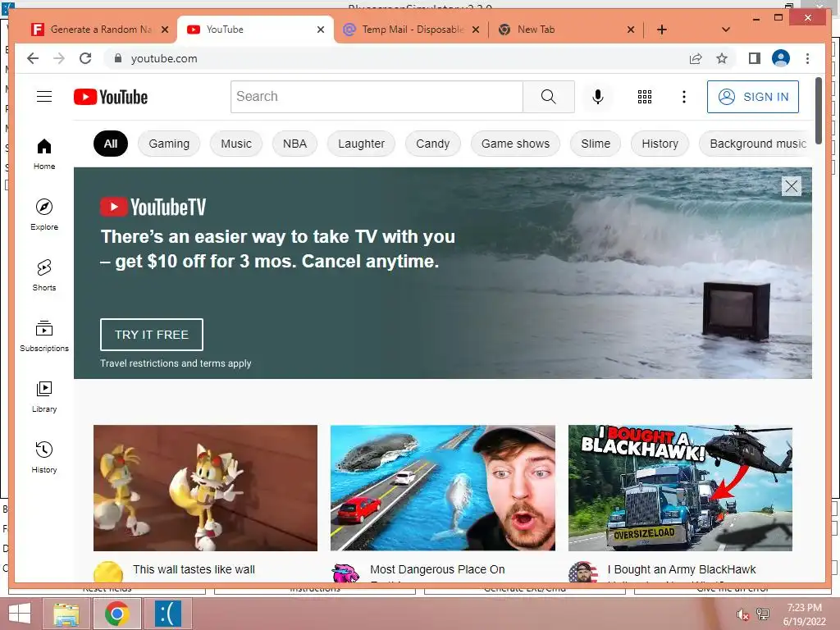The width and height of the screenshot is (840, 630).
Task: Select the Laughter filter chip
Action: coord(361,144)
